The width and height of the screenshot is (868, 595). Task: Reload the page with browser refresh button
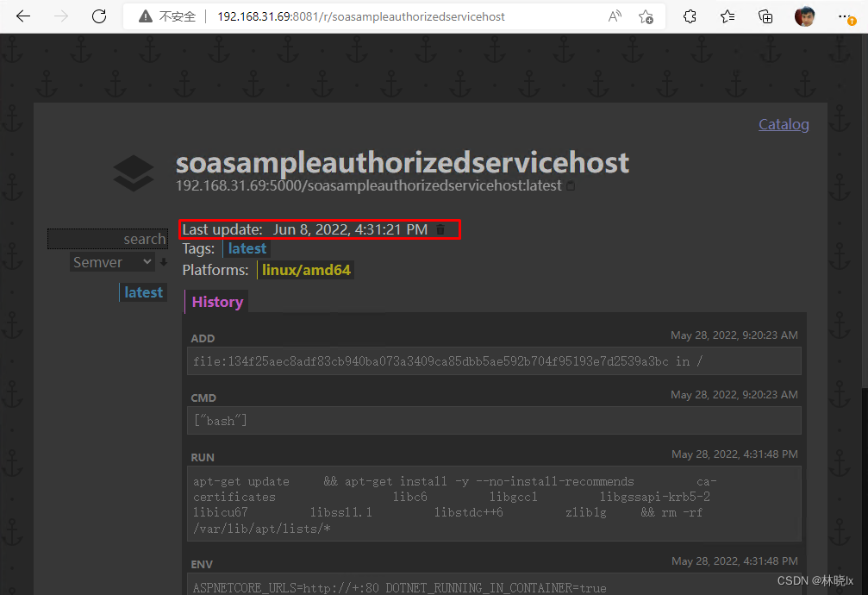pyautogui.click(x=99, y=16)
